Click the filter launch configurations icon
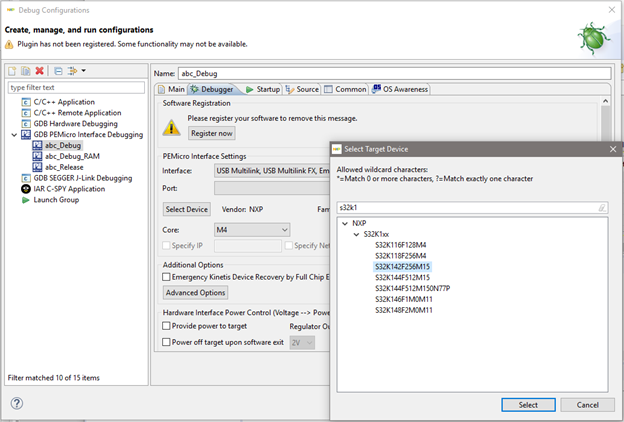Image resolution: width=624 pixels, height=422 pixels. point(73,71)
